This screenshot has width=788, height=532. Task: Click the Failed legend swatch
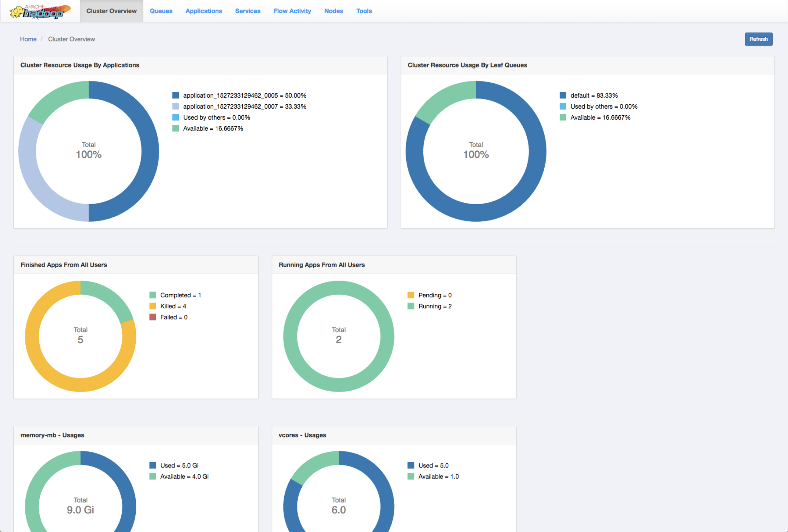pyautogui.click(x=152, y=317)
